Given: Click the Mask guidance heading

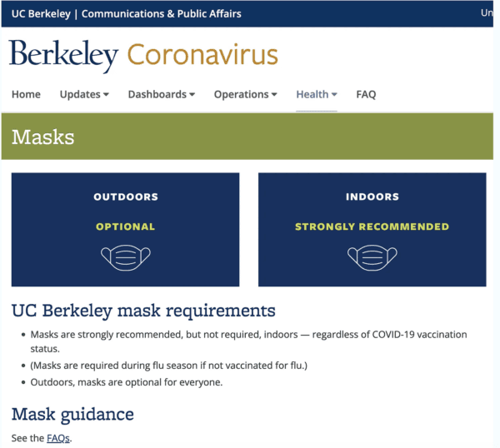Looking at the screenshot, I should [x=72, y=414].
